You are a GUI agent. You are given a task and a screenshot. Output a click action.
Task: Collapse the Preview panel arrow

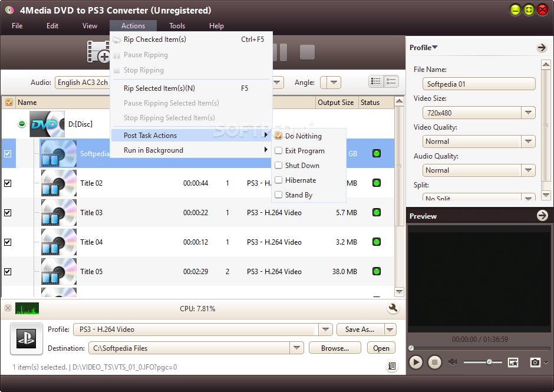pos(542,215)
